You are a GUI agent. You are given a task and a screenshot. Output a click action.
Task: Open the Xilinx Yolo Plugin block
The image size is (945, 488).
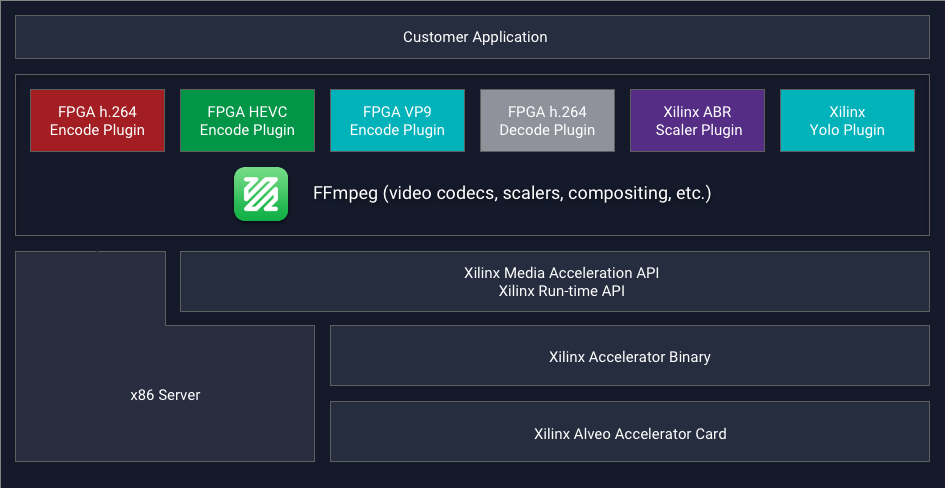point(847,121)
